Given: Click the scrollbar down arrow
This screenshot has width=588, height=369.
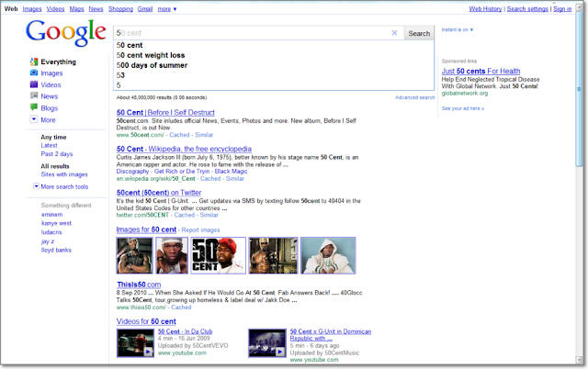Looking at the screenshot, I should pos(579,361).
